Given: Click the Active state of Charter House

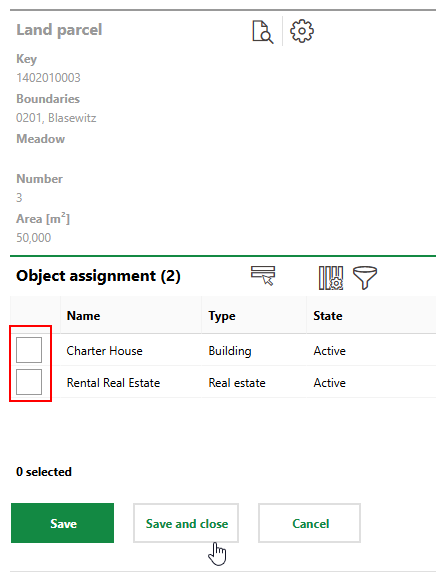Looking at the screenshot, I should pyautogui.click(x=329, y=351).
